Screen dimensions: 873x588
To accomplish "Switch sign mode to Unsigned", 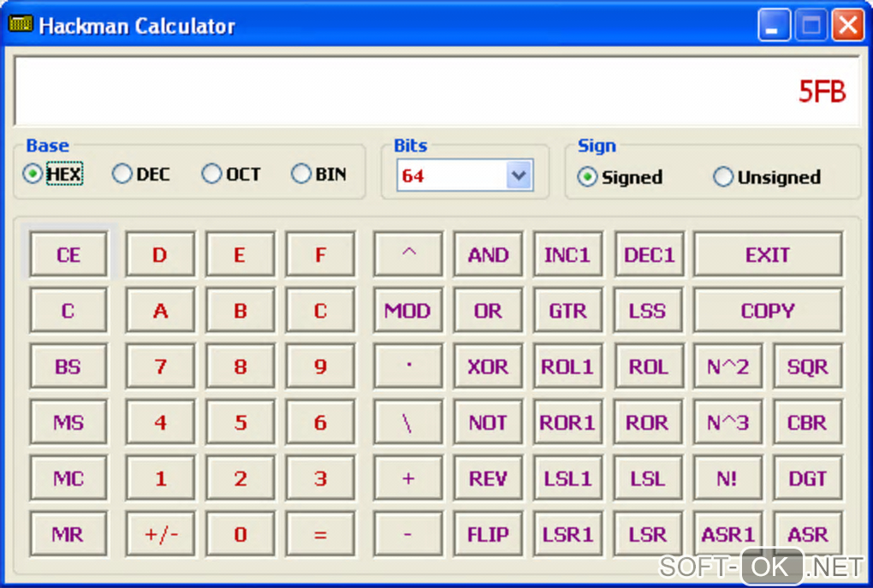I will [767, 177].
